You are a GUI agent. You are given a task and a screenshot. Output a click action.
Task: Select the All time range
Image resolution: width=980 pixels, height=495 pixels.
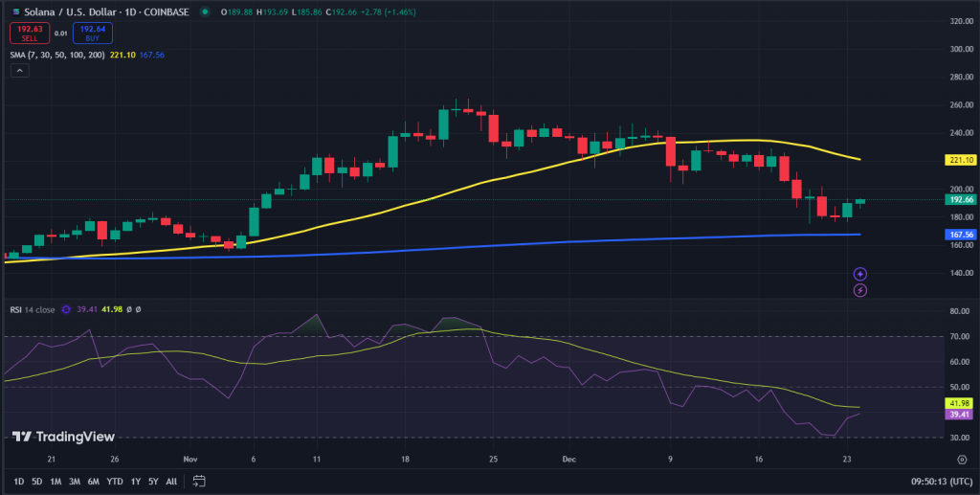[171, 482]
